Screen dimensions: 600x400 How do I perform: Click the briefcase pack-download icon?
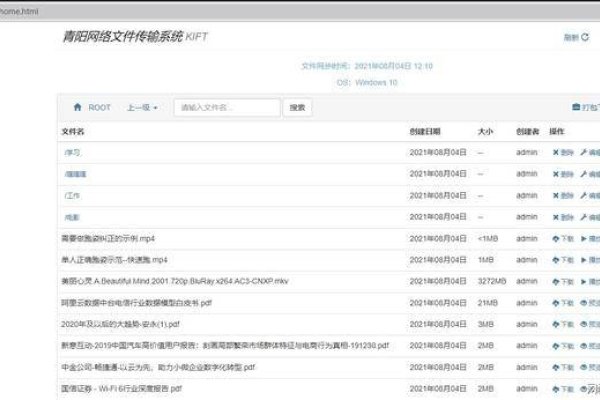[x=576, y=107]
